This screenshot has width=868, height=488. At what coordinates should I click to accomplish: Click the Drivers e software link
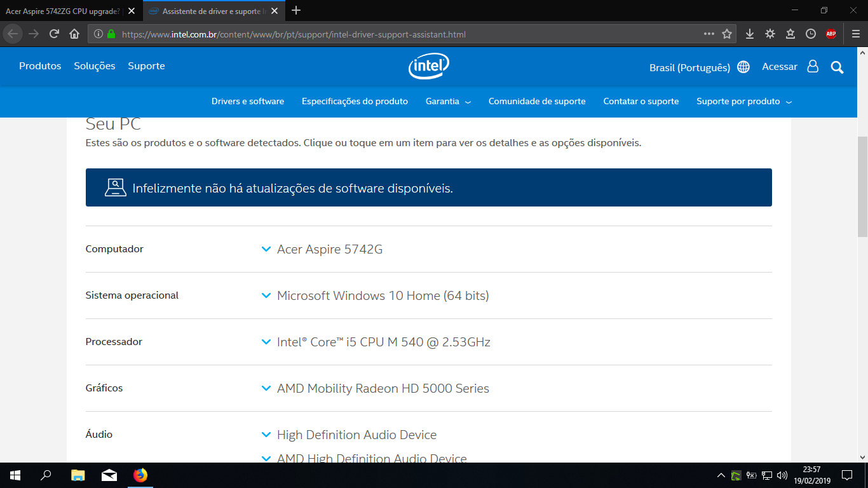click(248, 102)
